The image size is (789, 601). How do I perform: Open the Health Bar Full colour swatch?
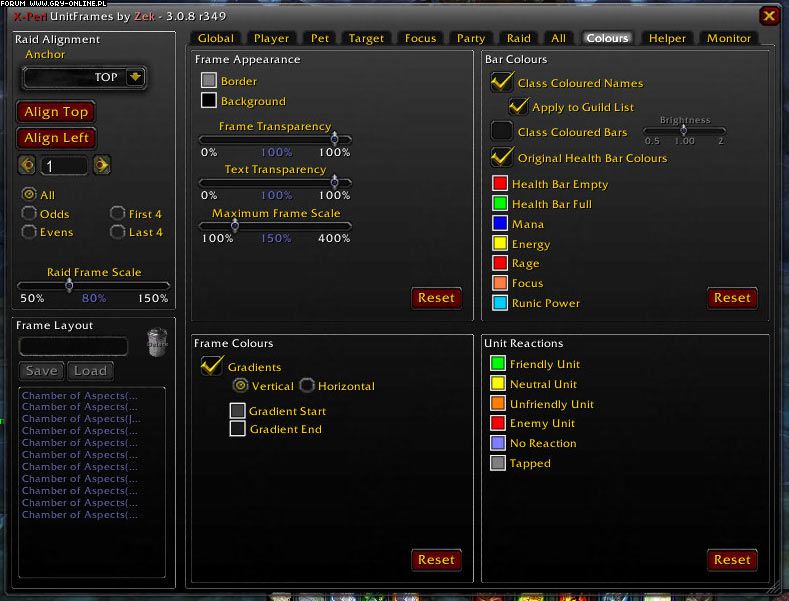click(500, 204)
